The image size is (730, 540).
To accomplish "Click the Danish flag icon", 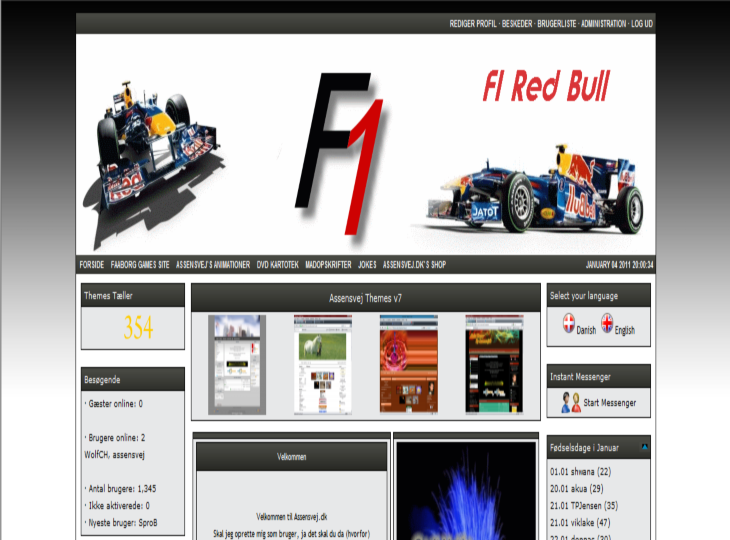I will coord(568,323).
